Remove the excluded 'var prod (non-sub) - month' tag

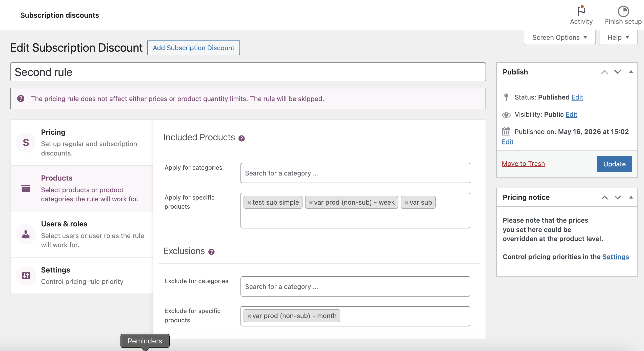point(249,316)
